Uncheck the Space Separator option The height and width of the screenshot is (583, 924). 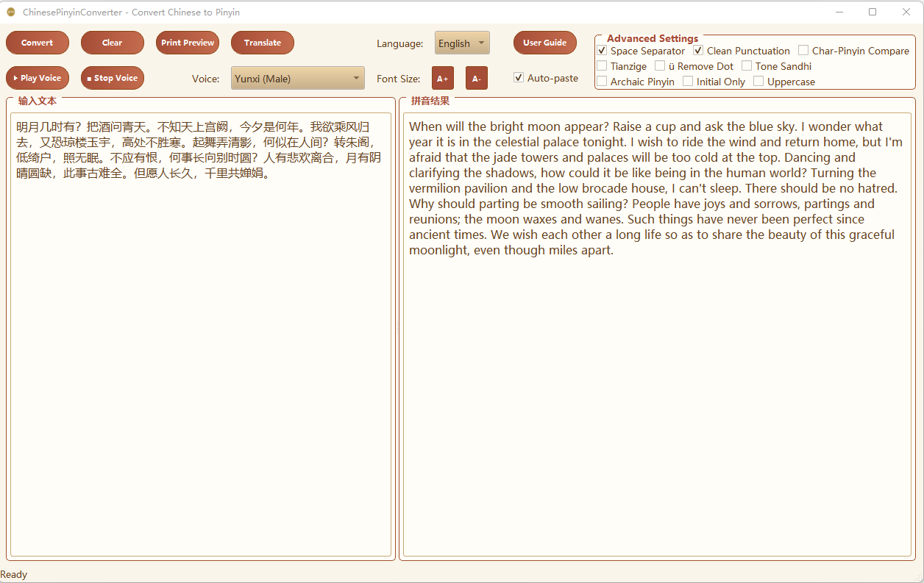point(602,50)
